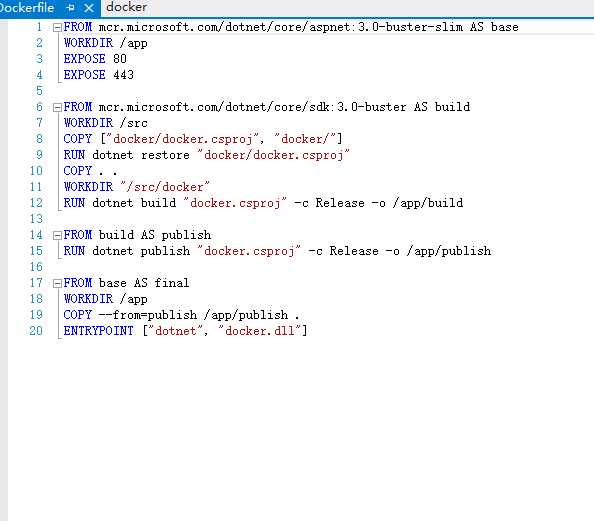This screenshot has height=521, width=594.
Task: Click the "docker.dll" string on line 20
Action: pyautogui.click(x=260, y=331)
